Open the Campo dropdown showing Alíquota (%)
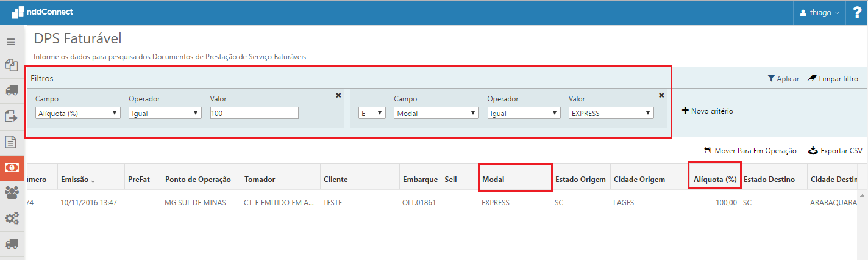The height and width of the screenshot is (276, 868). 77,113
